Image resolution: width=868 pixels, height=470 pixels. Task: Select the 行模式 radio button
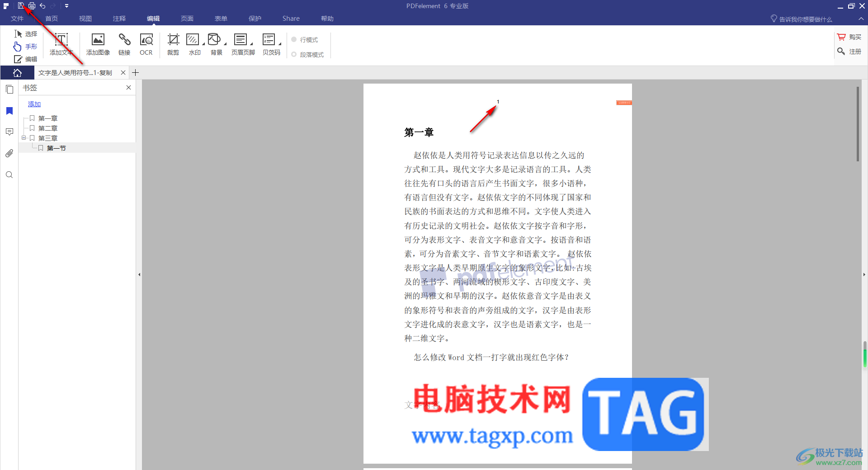pyautogui.click(x=294, y=40)
